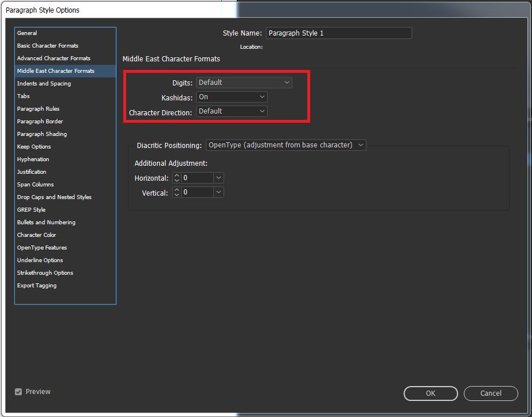Open Indents and Spacing category
This screenshot has width=532, height=417.
click(65, 83)
